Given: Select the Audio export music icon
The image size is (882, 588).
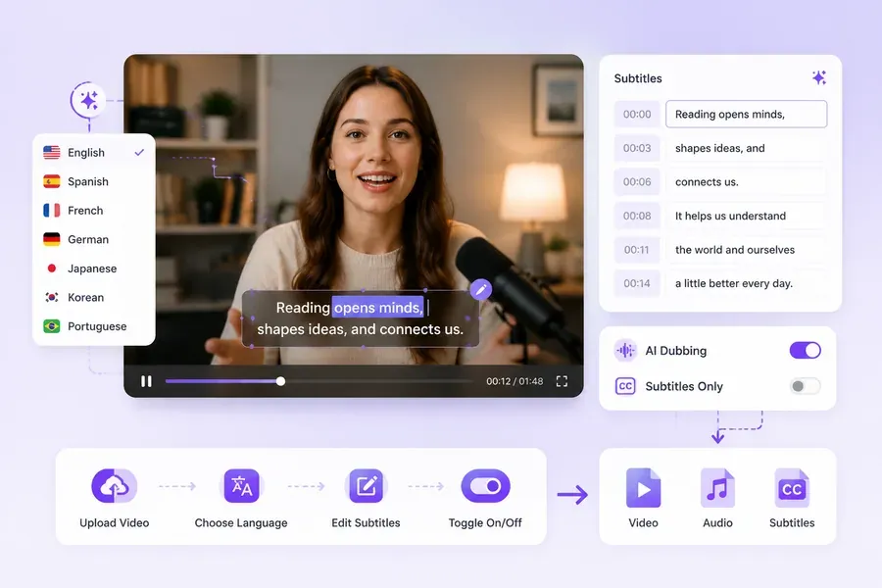Looking at the screenshot, I should [717, 488].
